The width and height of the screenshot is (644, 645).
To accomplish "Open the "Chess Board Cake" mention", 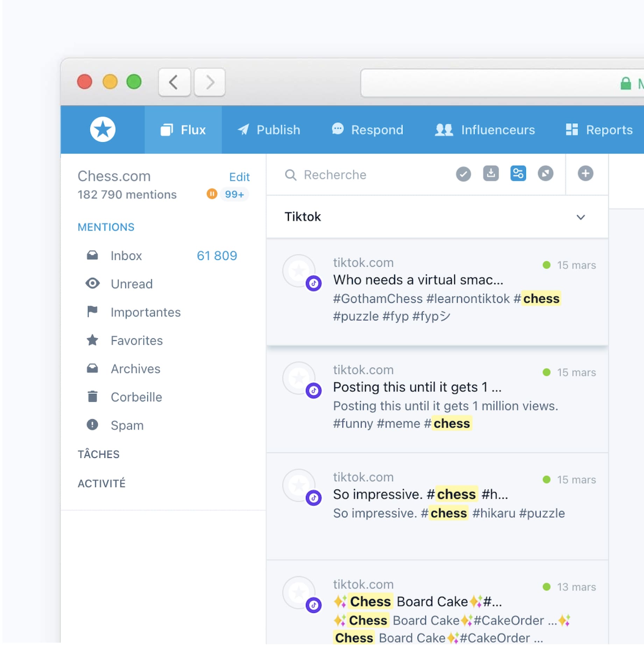I will point(437,603).
